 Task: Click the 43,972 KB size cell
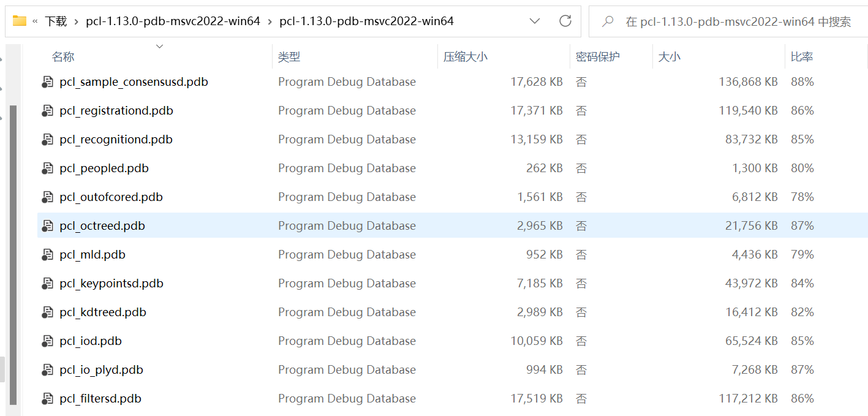752,284
